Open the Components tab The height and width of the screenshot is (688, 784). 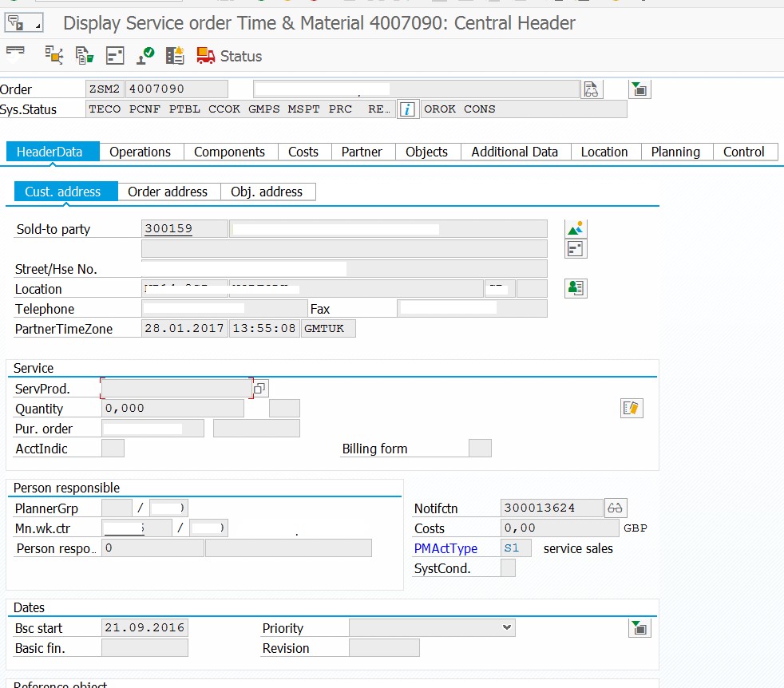click(x=229, y=152)
